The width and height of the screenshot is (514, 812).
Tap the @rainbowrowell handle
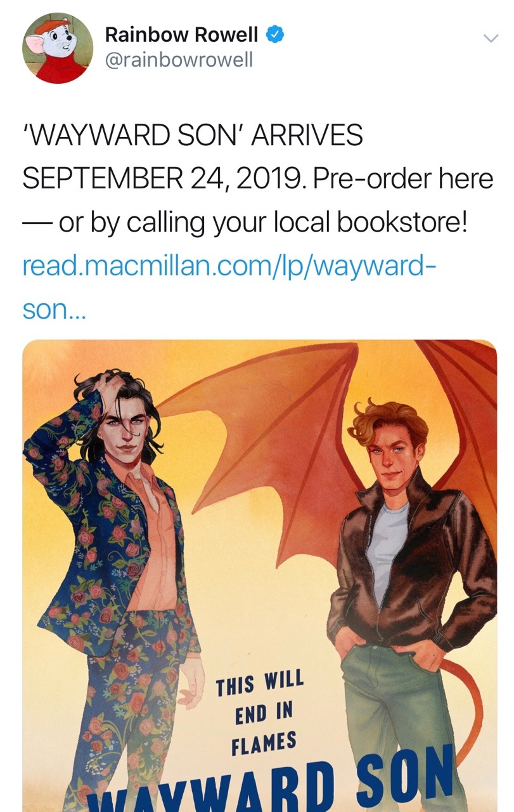click(179, 60)
